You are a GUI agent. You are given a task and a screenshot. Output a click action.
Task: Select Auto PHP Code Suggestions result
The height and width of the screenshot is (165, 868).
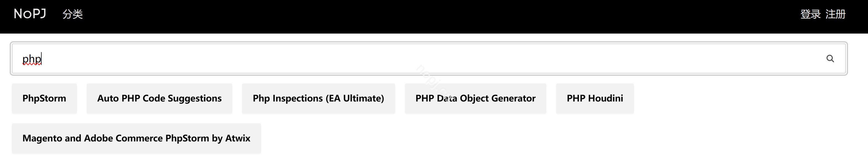160,98
